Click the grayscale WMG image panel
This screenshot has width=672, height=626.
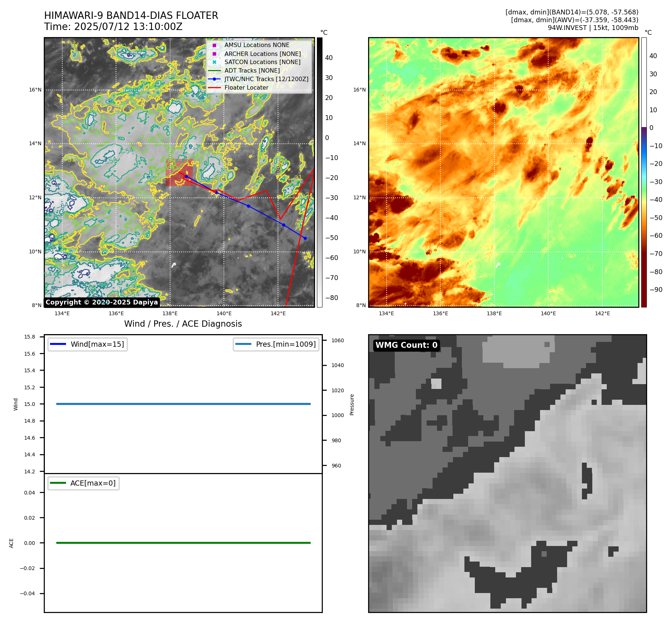click(x=507, y=473)
